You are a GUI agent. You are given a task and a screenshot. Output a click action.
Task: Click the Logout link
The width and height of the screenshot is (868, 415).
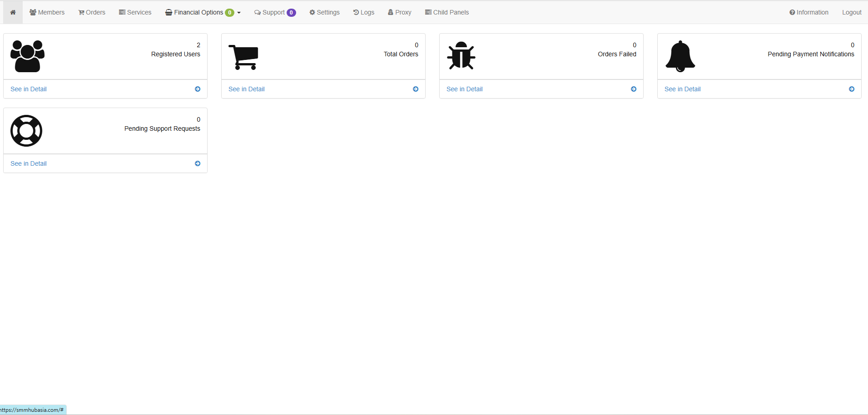[x=852, y=12]
